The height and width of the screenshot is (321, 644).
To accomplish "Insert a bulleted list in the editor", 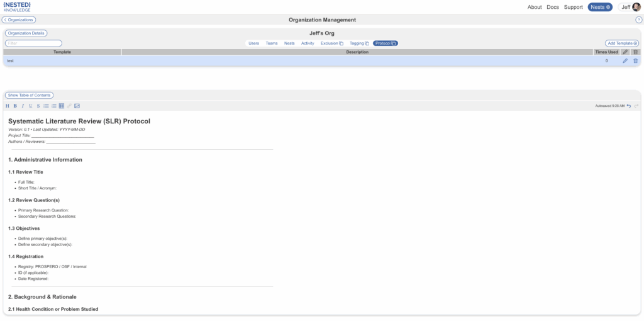I will coord(46,106).
